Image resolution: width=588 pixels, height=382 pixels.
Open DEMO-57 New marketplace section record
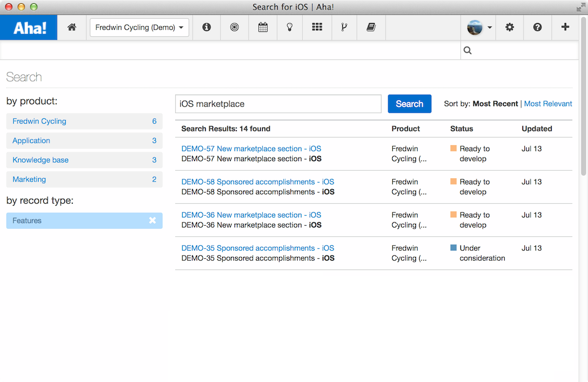click(251, 148)
